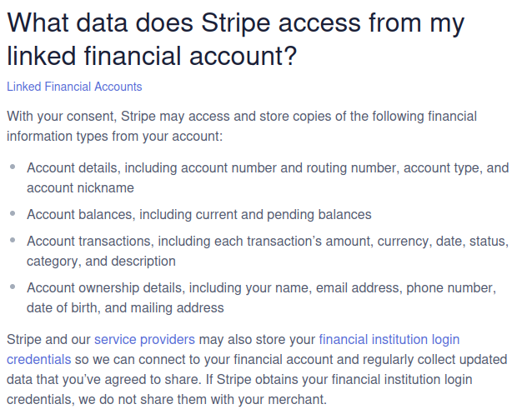Viewport: 532px width, 419px height.
Task: Click the "Account balances" list item
Action: click(198, 214)
